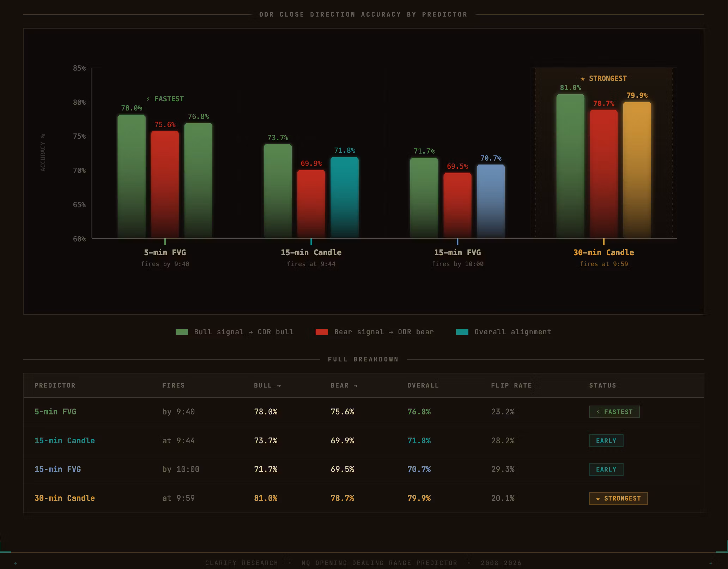Click the 28.2% flip rate cell
This screenshot has width=728, height=569.
(x=503, y=441)
